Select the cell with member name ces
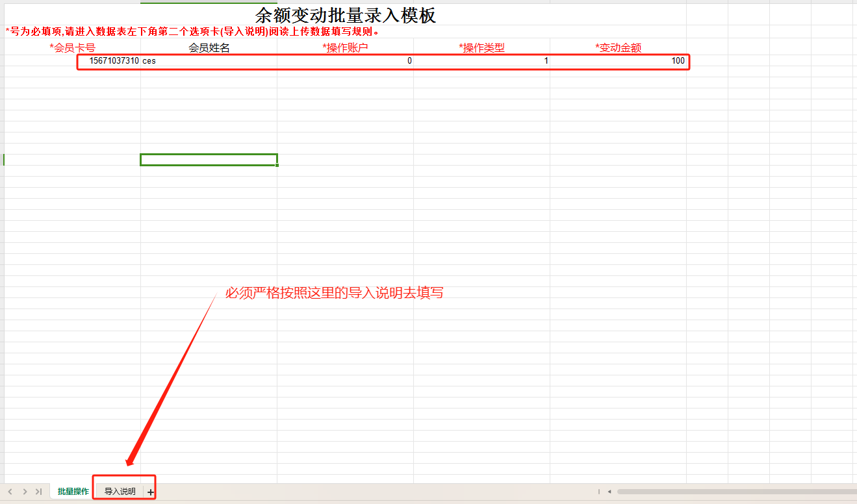This screenshot has width=857, height=504. coord(208,61)
